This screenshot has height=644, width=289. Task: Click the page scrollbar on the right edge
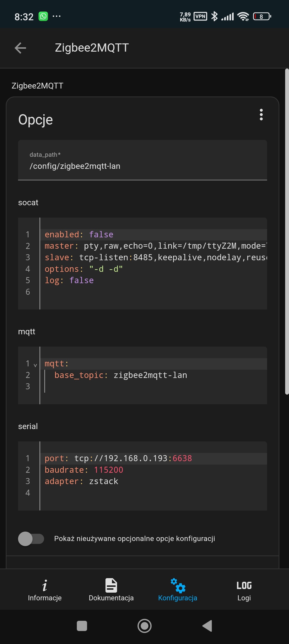287,231
